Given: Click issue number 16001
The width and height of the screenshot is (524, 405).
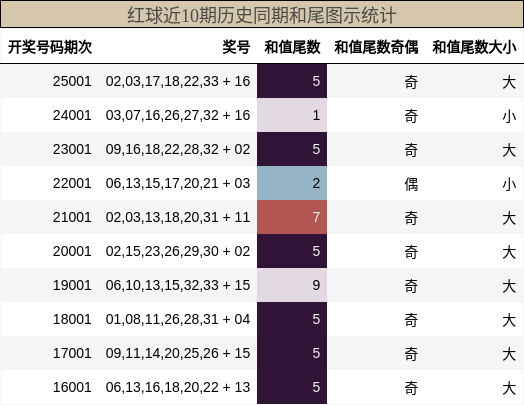Looking at the screenshot, I should (x=72, y=387).
